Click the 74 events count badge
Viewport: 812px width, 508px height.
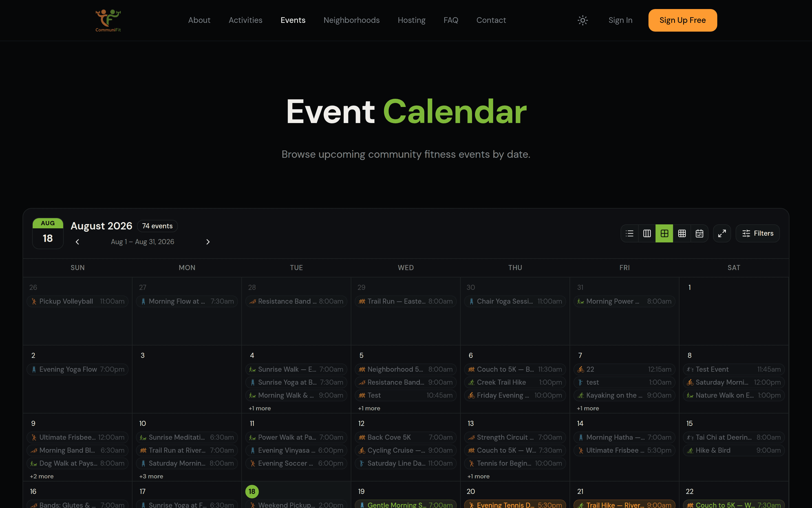point(157,226)
